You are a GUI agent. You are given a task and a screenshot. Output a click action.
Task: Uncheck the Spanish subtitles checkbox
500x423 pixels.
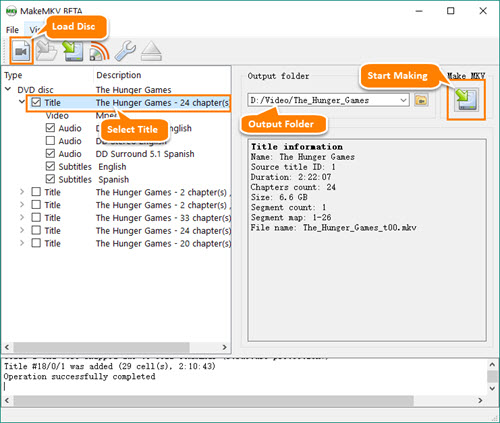50,179
